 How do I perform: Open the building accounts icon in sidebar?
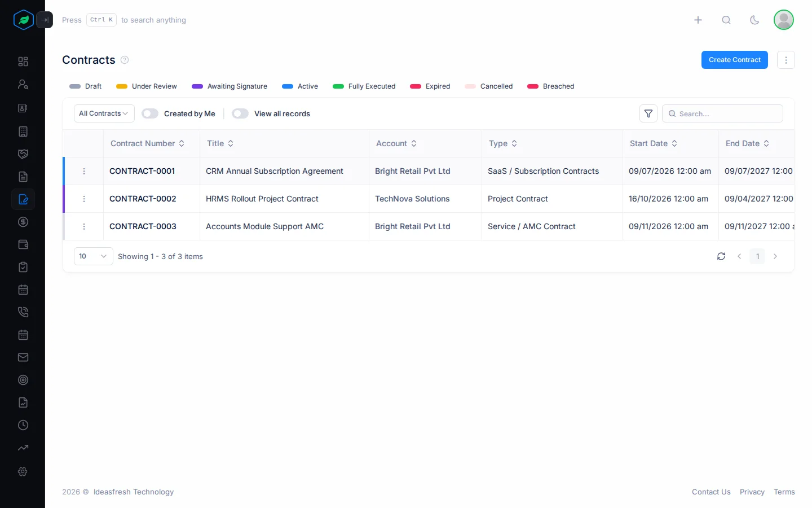(x=23, y=132)
